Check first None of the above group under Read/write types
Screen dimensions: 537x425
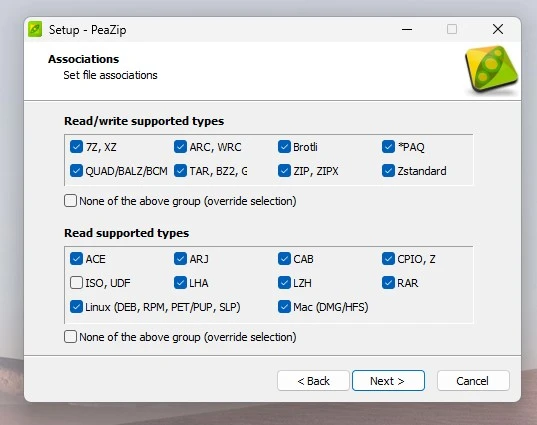[71, 201]
